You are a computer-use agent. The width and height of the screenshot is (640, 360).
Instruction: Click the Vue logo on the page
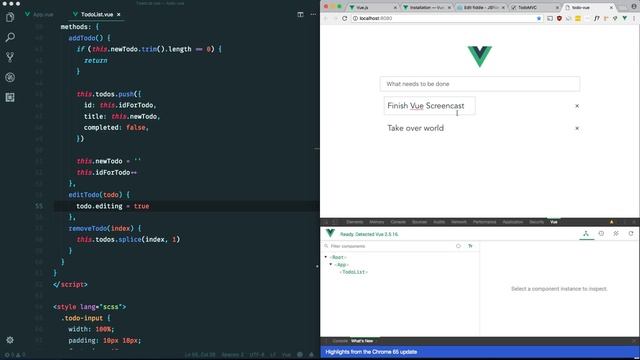[480, 56]
